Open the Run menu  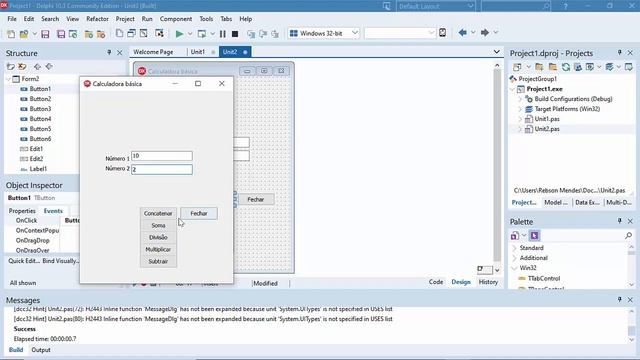147,19
